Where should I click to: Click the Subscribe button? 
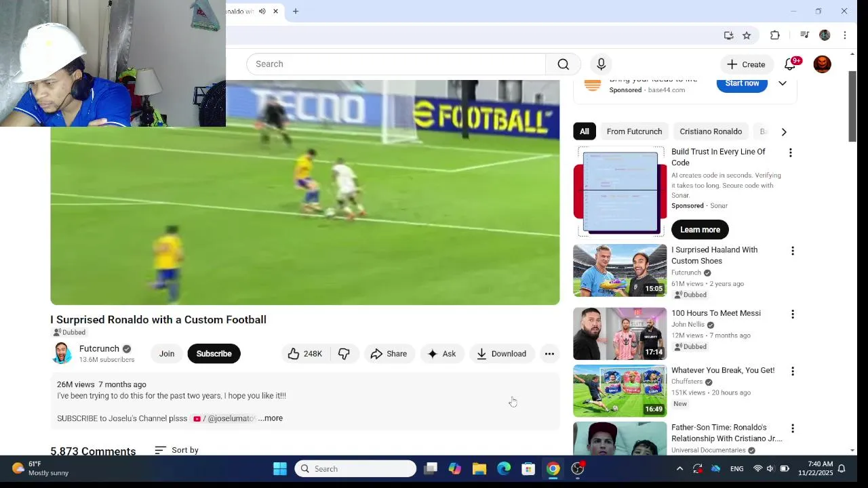[214, 354]
